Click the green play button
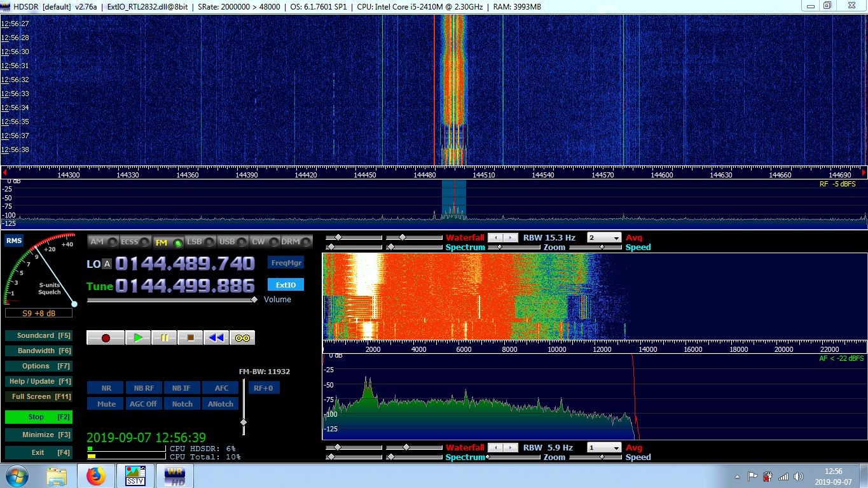 click(x=138, y=338)
